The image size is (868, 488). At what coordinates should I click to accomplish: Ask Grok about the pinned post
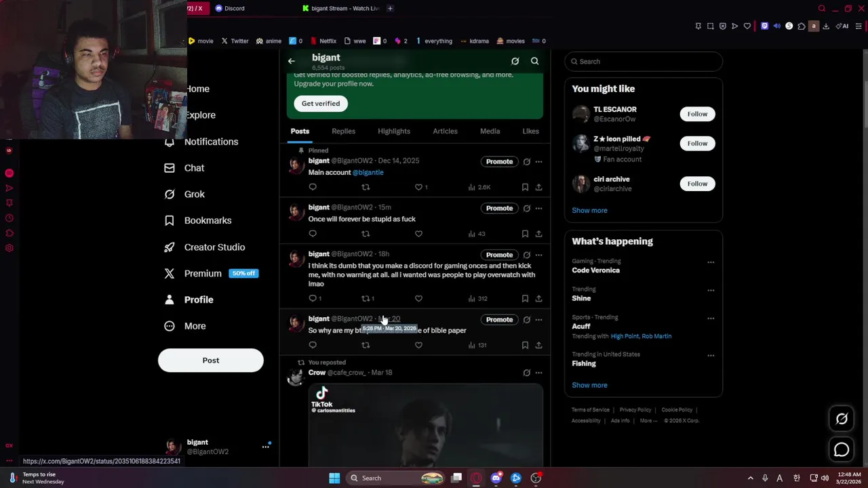[x=526, y=161]
